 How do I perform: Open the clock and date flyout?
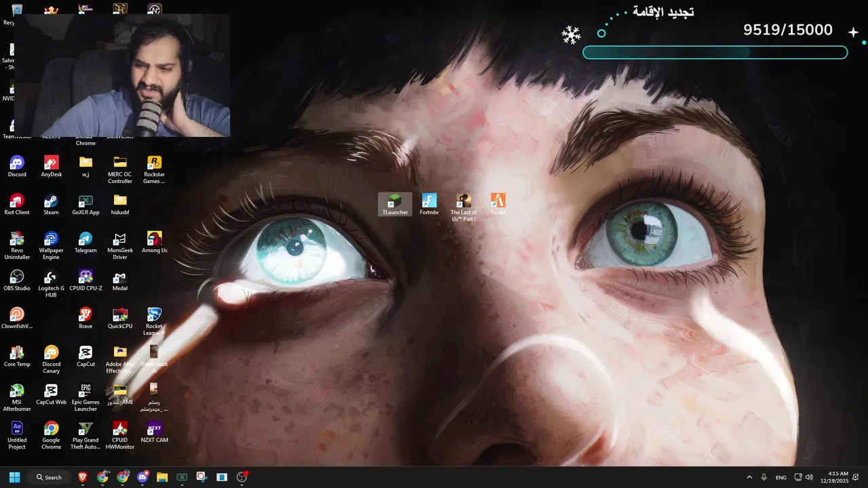834,477
